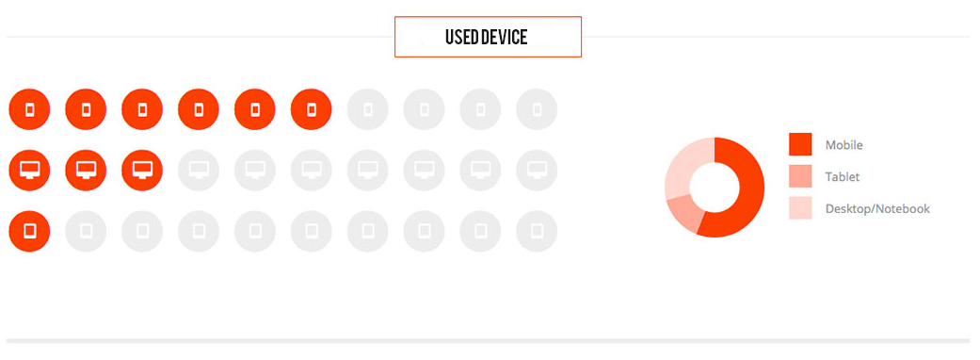This screenshot has height=360, width=980.
Task: Click the last grey desktop monitor icon
Action: 537,171
